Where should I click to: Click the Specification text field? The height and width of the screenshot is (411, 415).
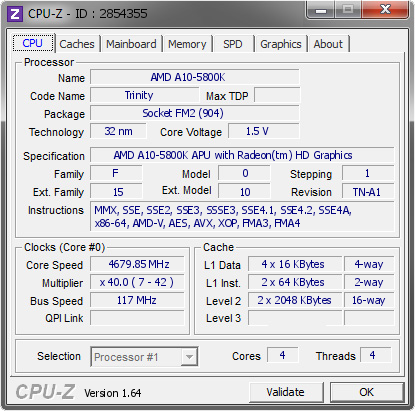242,155
